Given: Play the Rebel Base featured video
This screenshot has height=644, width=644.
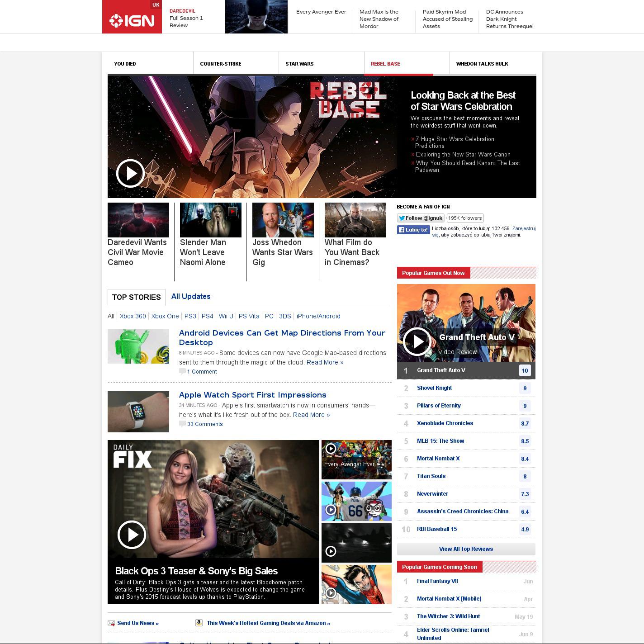Looking at the screenshot, I should (x=130, y=173).
